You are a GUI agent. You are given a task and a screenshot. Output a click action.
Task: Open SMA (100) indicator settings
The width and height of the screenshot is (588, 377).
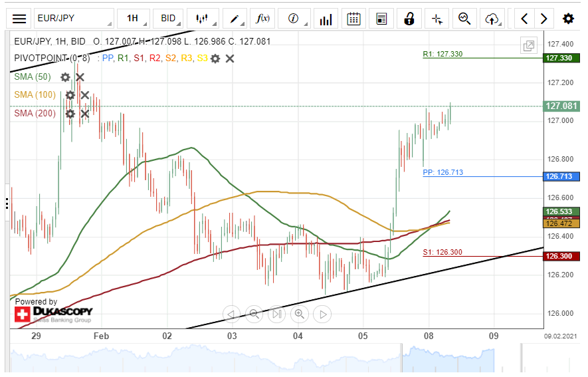click(x=70, y=95)
